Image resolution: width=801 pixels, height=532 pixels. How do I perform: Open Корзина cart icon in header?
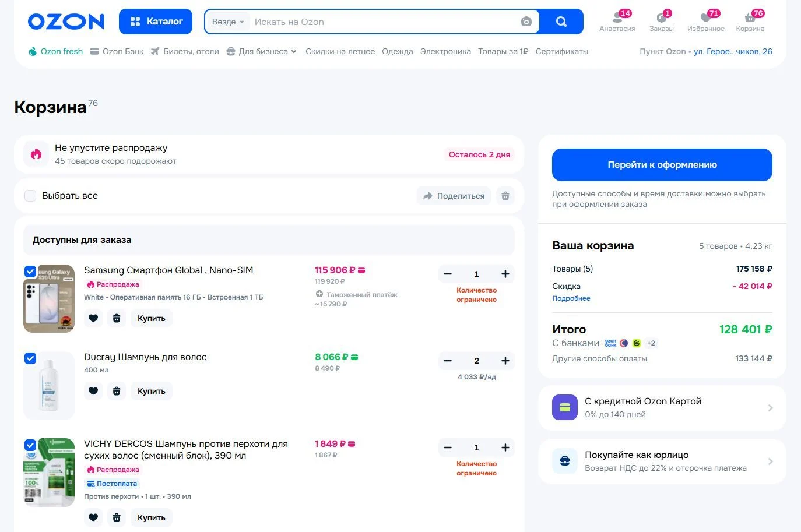[750, 21]
